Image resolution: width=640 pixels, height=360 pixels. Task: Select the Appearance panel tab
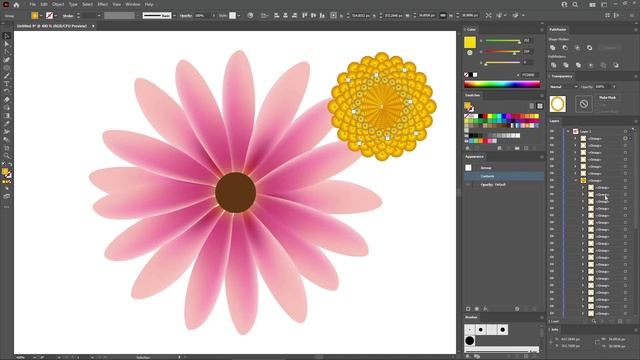(x=474, y=157)
